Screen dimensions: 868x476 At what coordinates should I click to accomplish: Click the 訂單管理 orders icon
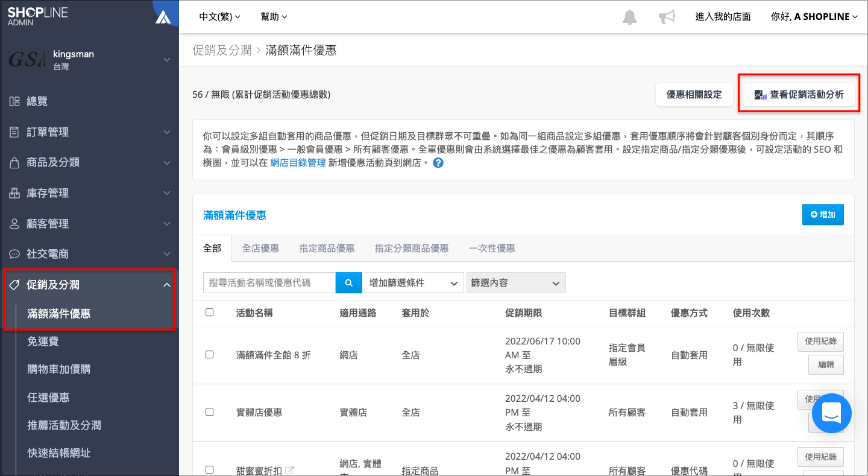[14, 132]
